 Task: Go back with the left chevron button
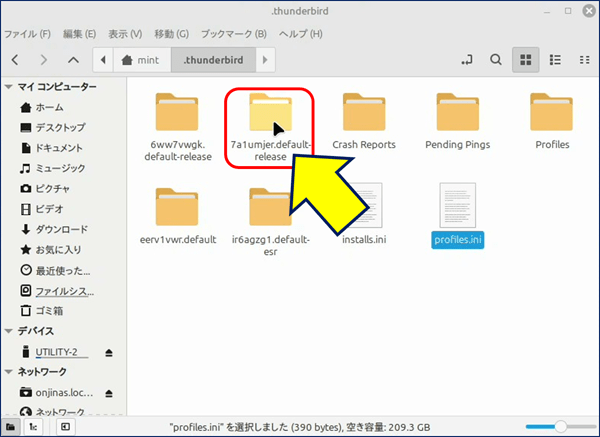(15, 60)
